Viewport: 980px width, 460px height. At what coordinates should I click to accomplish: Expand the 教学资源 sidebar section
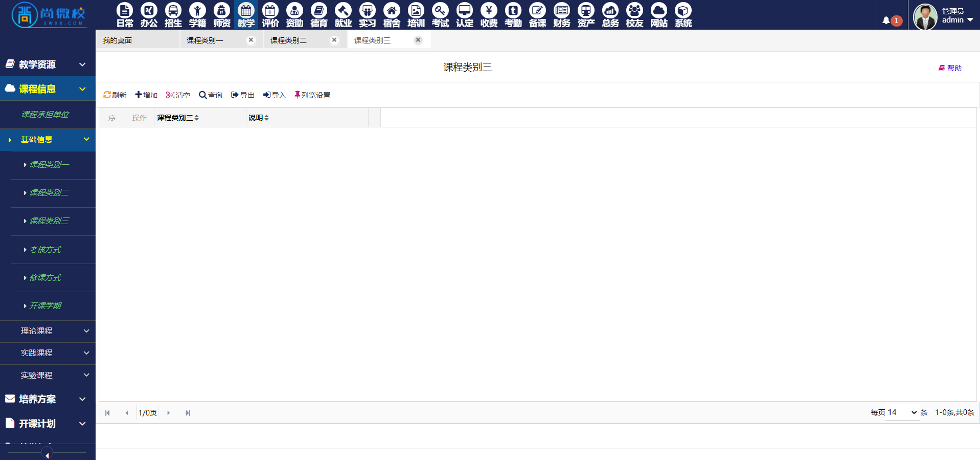click(48, 64)
